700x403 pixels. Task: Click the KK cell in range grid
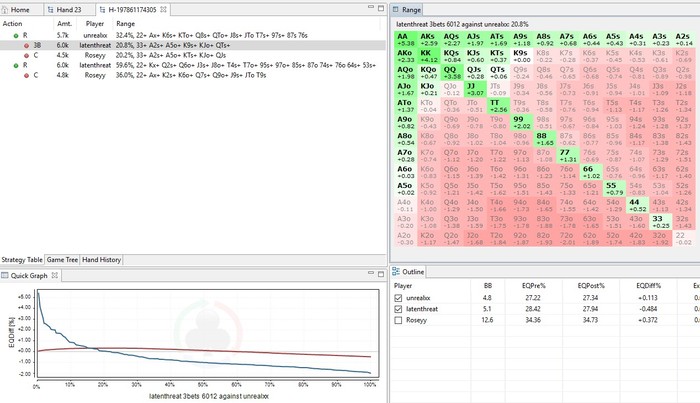429,56
